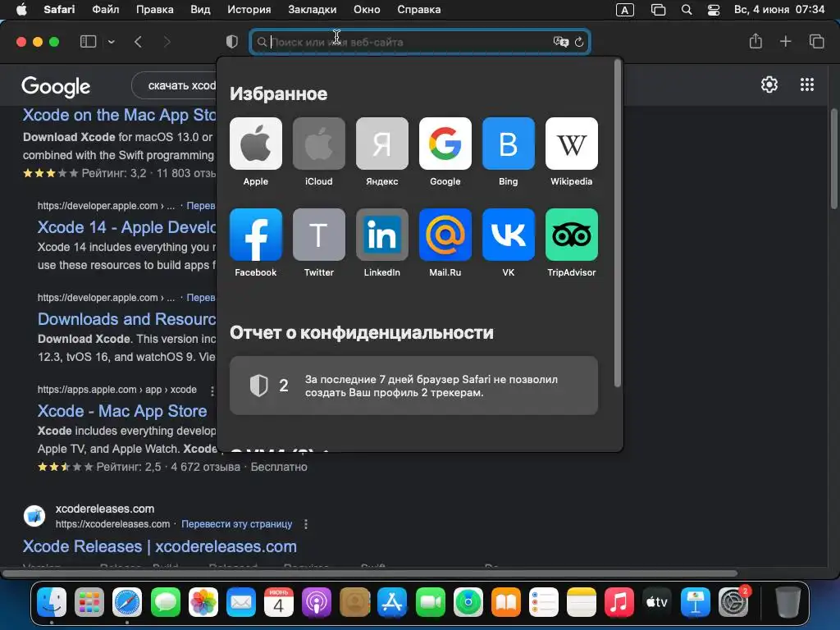The height and width of the screenshot is (630, 840).
Task: Go back to the previous page
Action: (138, 41)
